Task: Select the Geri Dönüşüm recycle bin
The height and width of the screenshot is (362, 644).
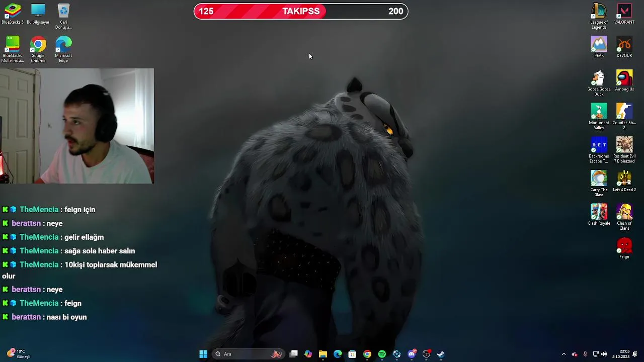Action: [63, 16]
